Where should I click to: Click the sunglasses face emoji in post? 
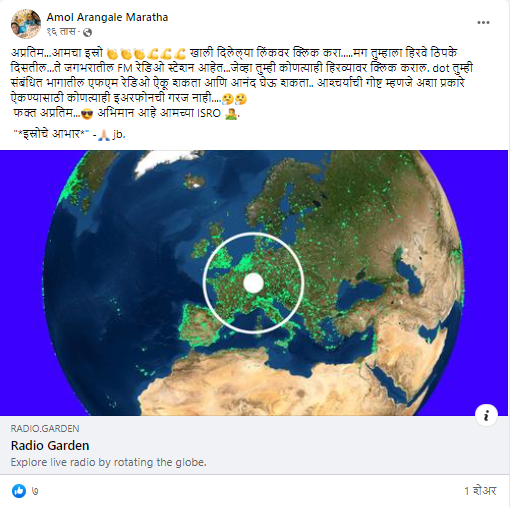tap(87, 114)
